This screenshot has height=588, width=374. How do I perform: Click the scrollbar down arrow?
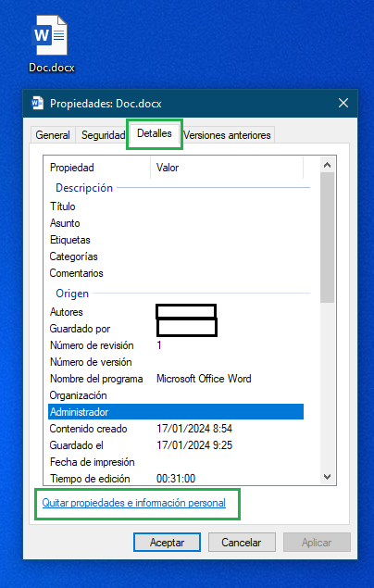click(x=327, y=477)
